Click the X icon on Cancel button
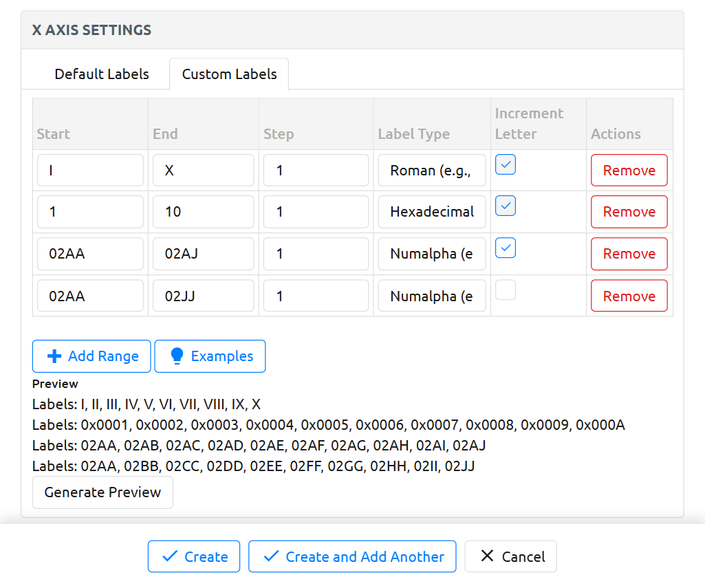 (487, 556)
